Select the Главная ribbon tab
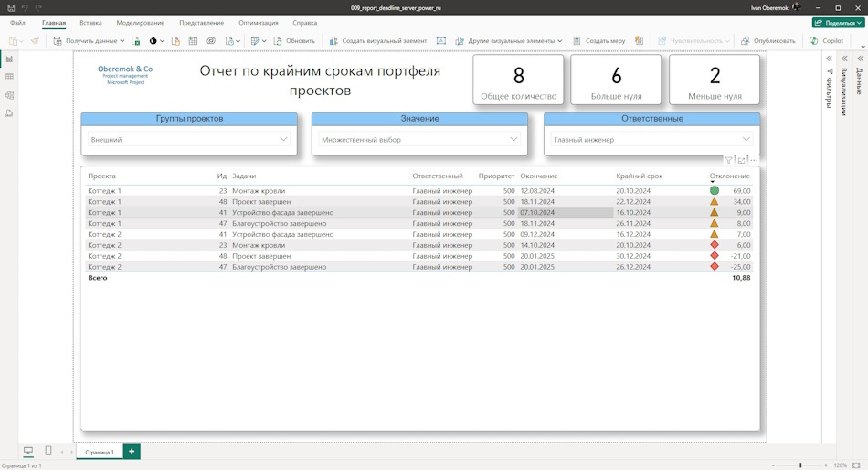868x470 pixels. [x=54, y=23]
